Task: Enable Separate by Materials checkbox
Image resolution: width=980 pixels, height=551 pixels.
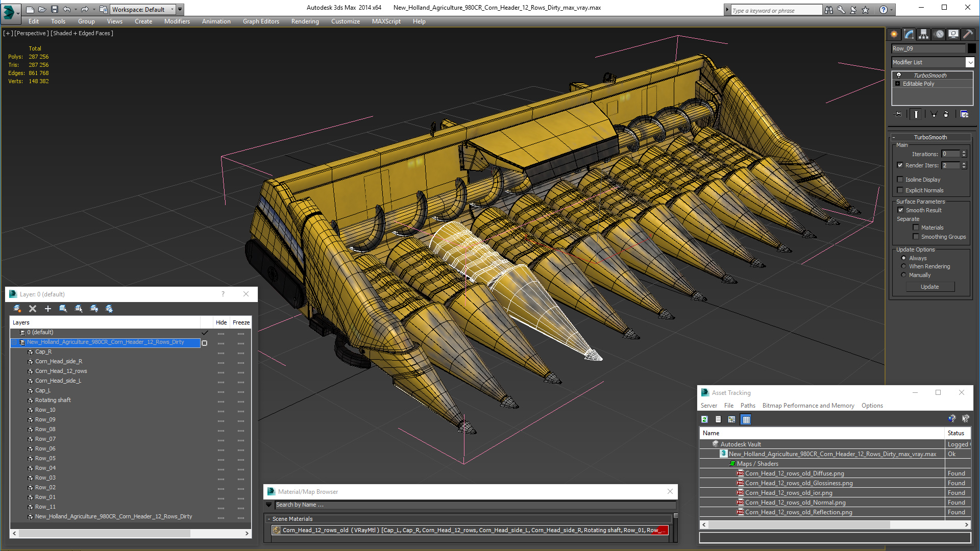Action: pos(916,228)
